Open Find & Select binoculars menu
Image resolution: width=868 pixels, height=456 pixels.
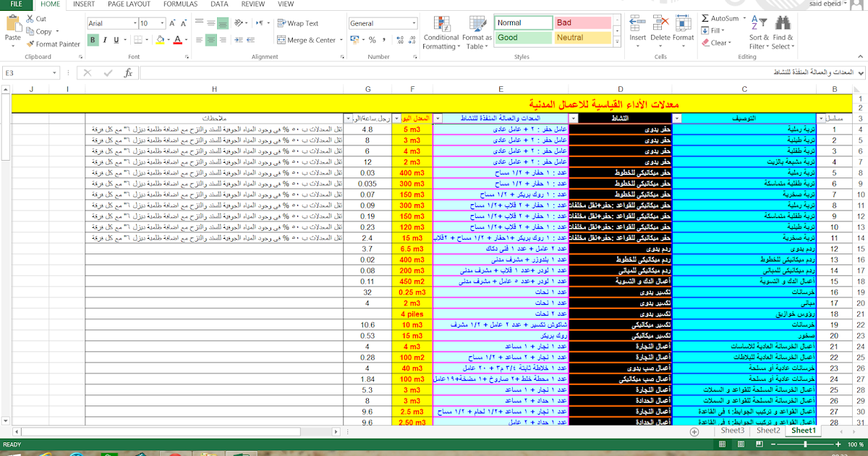click(x=783, y=33)
